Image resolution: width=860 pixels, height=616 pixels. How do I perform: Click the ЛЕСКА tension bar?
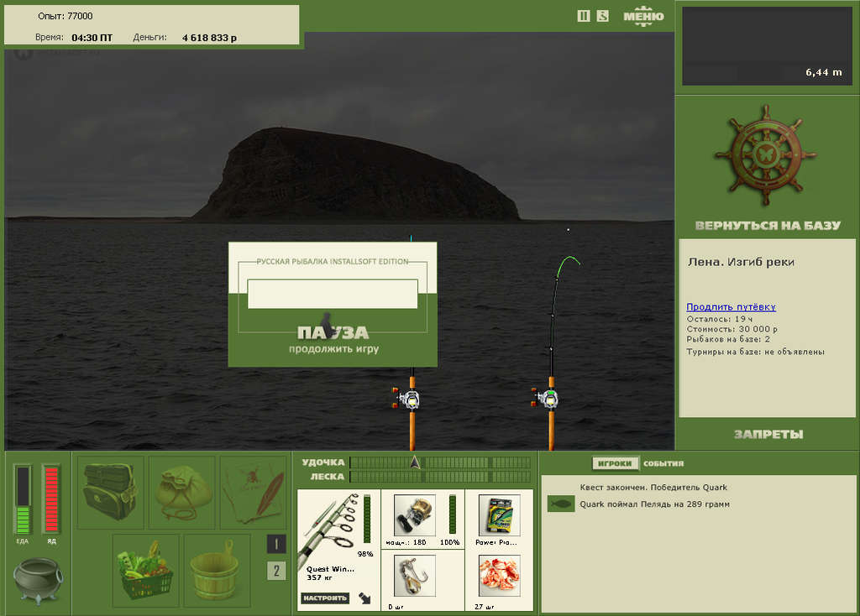440,477
